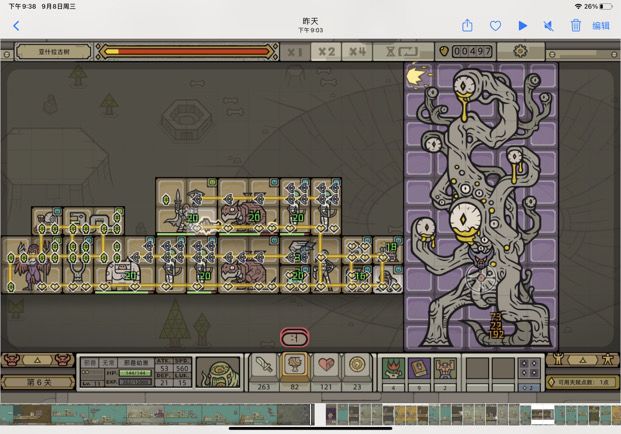Switch to the tree talent tab (82)
Screen dimensions: 621x434
coord(295,373)
